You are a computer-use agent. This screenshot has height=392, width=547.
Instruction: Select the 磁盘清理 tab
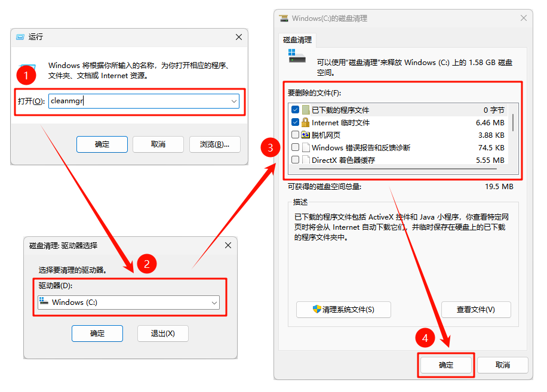[x=297, y=40]
